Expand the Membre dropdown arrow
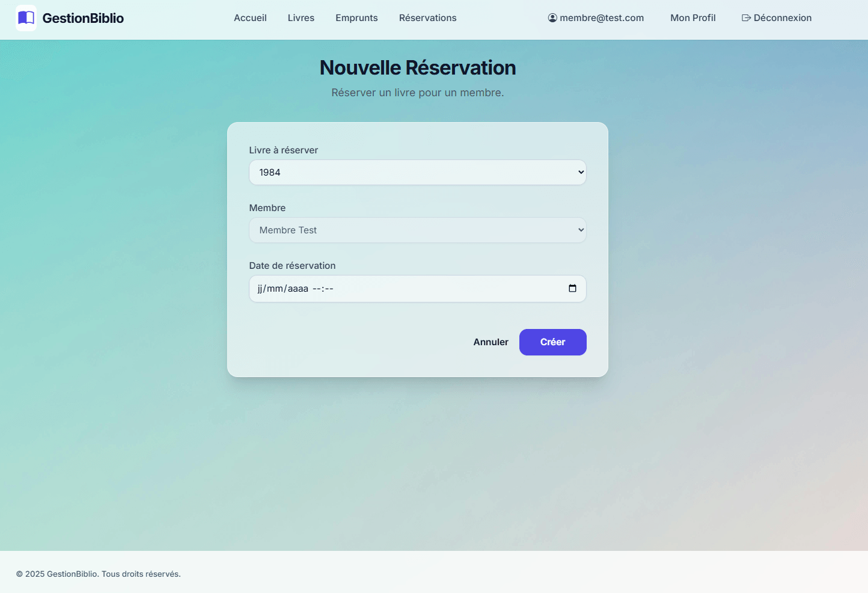 pos(581,230)
